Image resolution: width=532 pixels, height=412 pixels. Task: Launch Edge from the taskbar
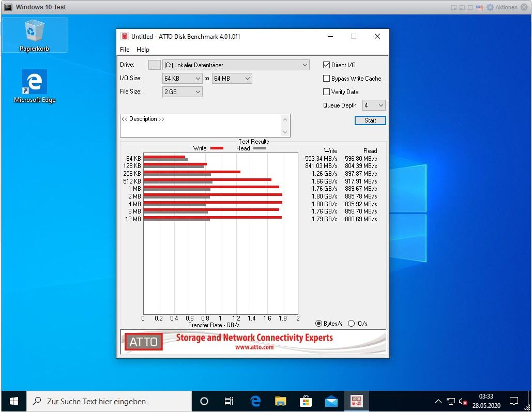click(255, 402)
